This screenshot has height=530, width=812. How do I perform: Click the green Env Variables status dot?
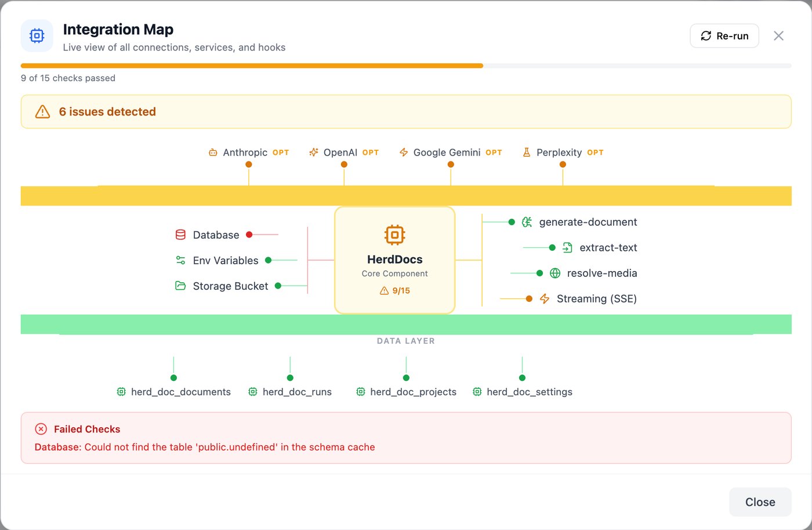tap(269, 260)
